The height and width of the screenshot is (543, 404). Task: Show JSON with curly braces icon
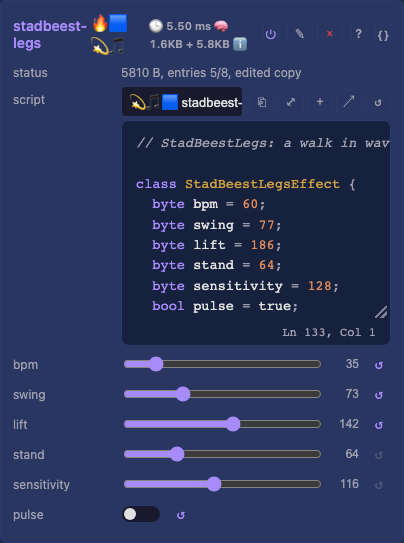[x=383, y=34]
